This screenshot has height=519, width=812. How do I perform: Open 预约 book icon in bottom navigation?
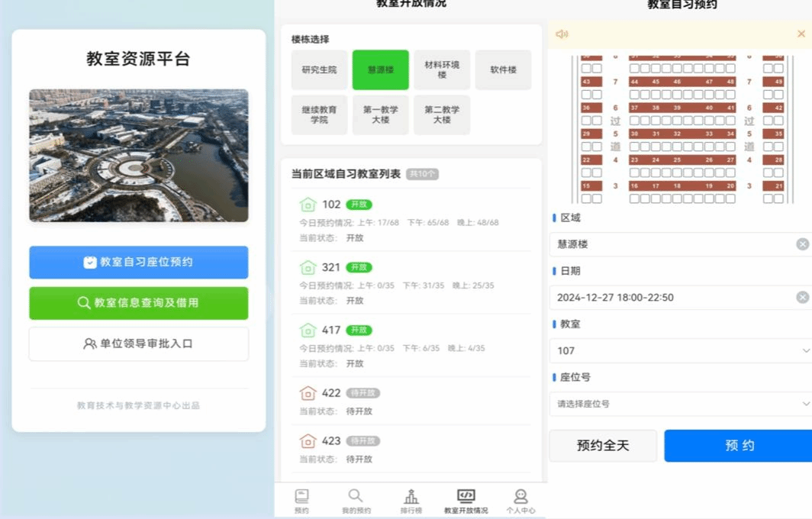[301, 497]
